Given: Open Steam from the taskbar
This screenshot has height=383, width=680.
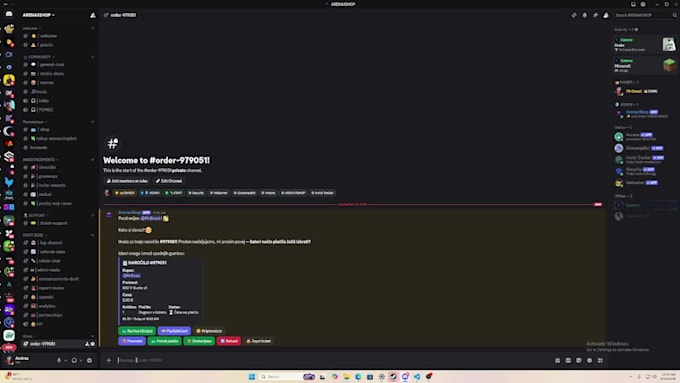Looking at the screenshot, I should click(x=393, y=376).
